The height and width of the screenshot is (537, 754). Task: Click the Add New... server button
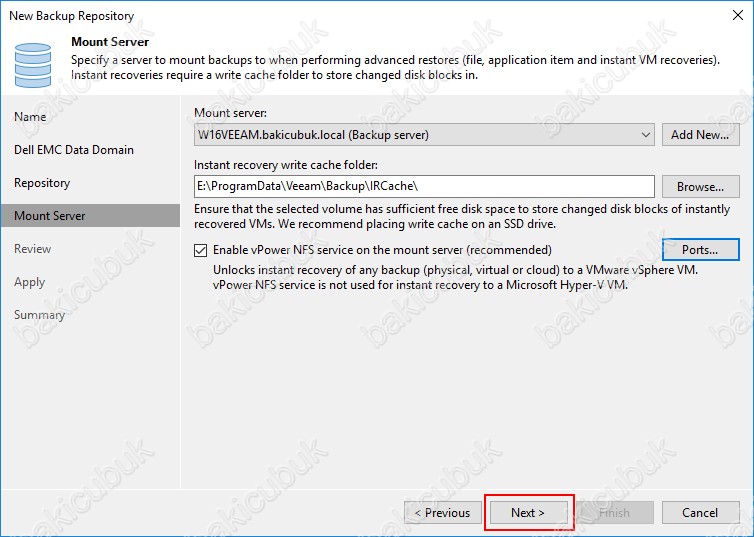700,135
